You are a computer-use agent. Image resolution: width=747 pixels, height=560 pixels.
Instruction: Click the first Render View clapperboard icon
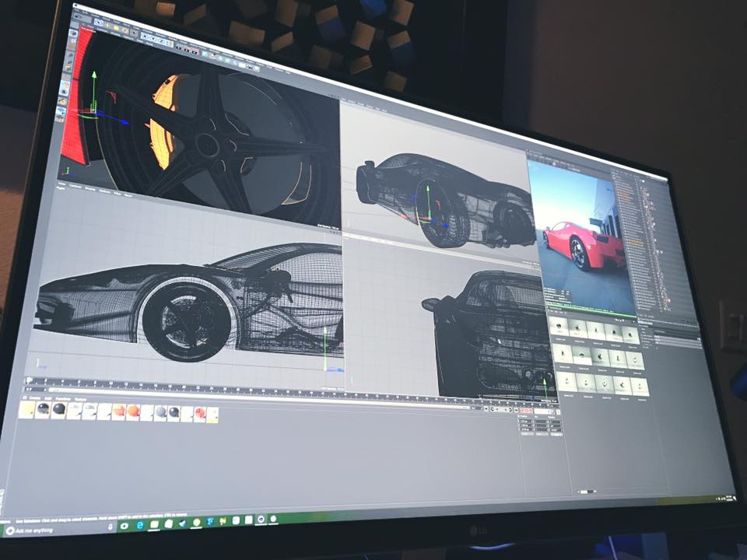click(x=179, y=47)
